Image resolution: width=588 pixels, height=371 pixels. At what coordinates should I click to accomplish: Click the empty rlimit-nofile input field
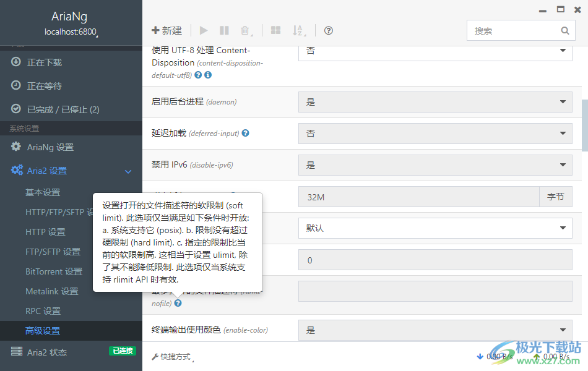click(x=435, y=291)
